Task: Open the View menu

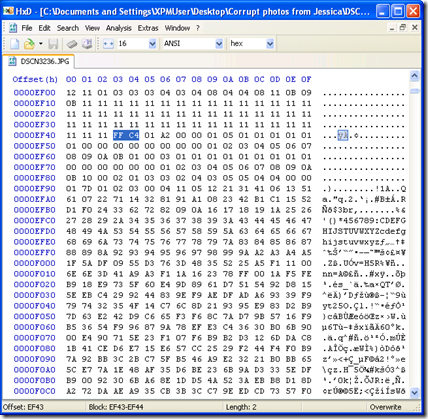Action: click(92, 28)
